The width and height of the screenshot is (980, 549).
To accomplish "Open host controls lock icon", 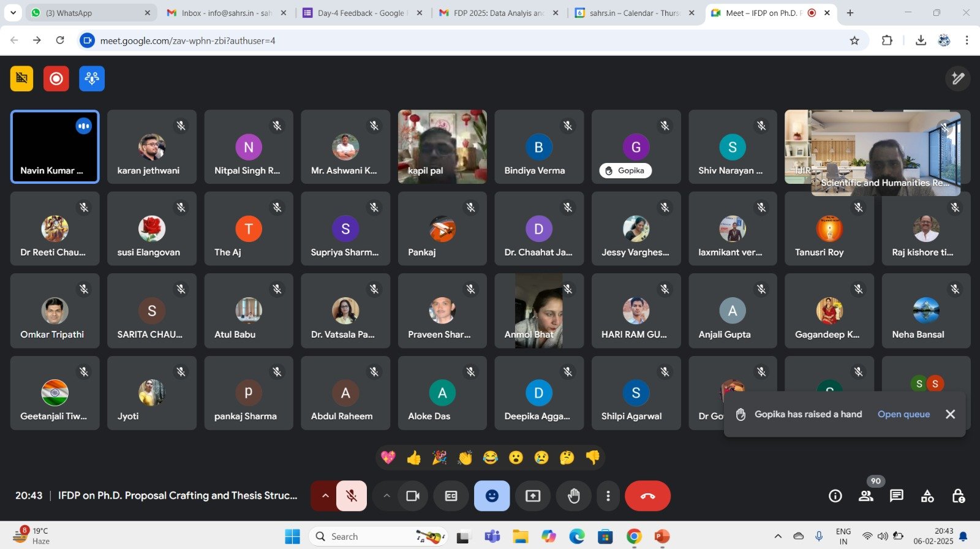I will [958, 496].
